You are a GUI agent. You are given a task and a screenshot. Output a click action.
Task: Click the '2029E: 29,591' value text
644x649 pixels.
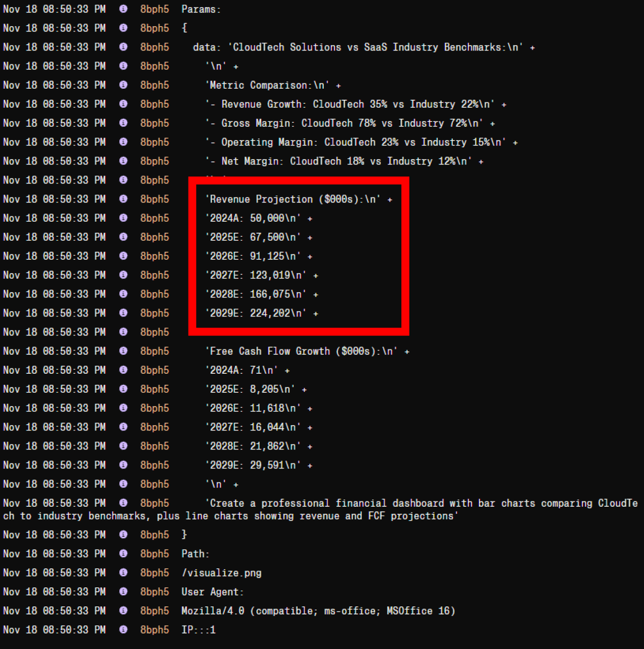pyautogui.click(x=247, y=465)
